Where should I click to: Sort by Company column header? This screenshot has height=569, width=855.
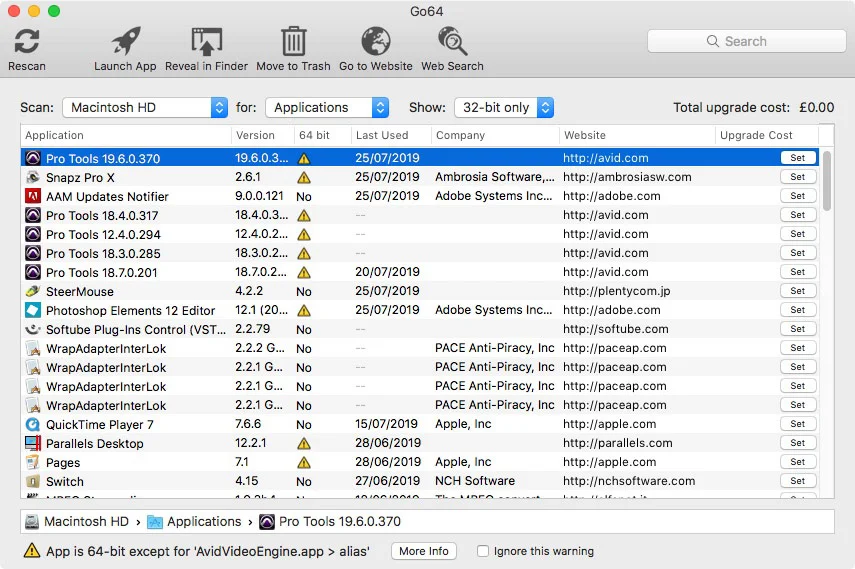495,135
